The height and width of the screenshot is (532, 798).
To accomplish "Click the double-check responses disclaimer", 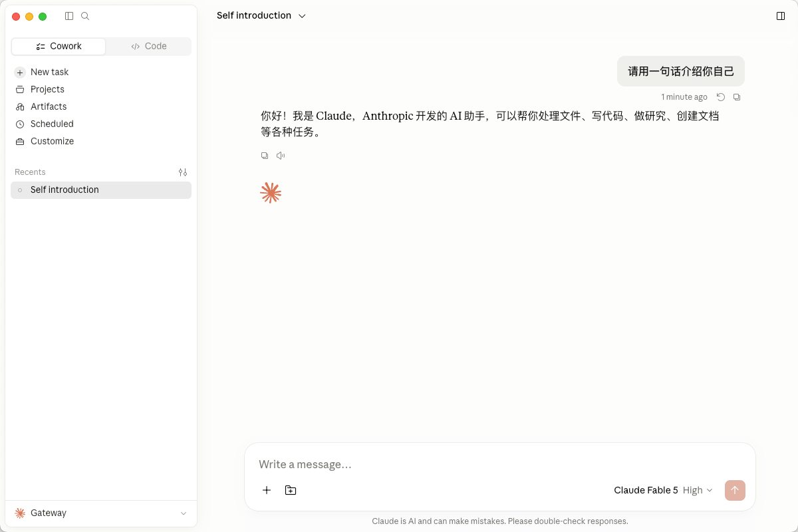I will click(500, 521).
